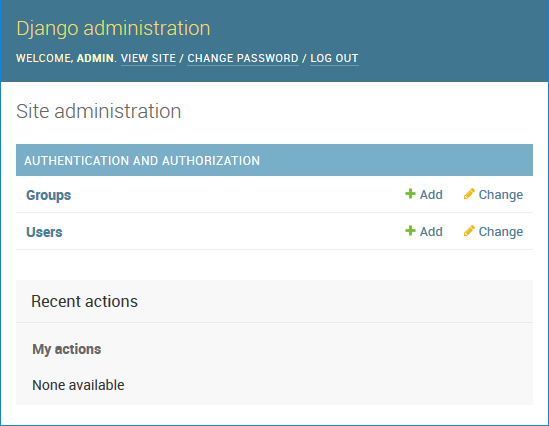
Task: Click Change link text for Groups
Action: coord(501,195)
